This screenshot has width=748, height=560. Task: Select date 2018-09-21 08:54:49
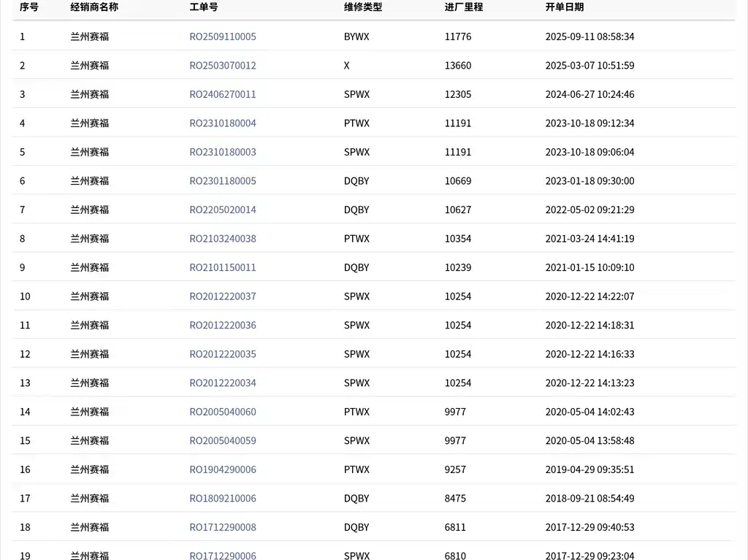589,499
